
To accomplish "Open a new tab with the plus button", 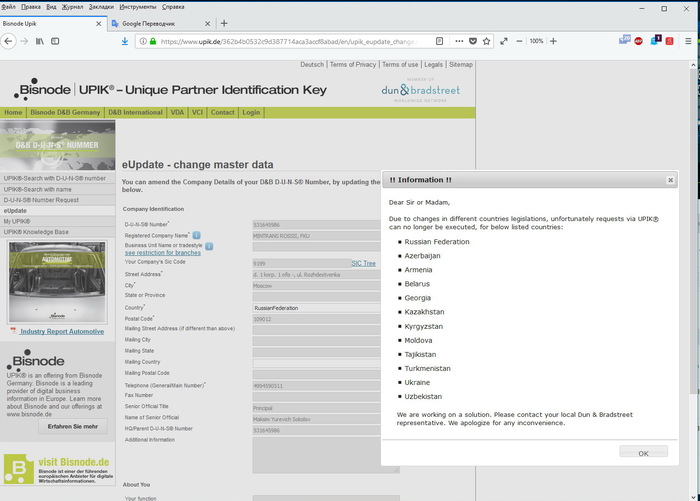I will [224, 23].
